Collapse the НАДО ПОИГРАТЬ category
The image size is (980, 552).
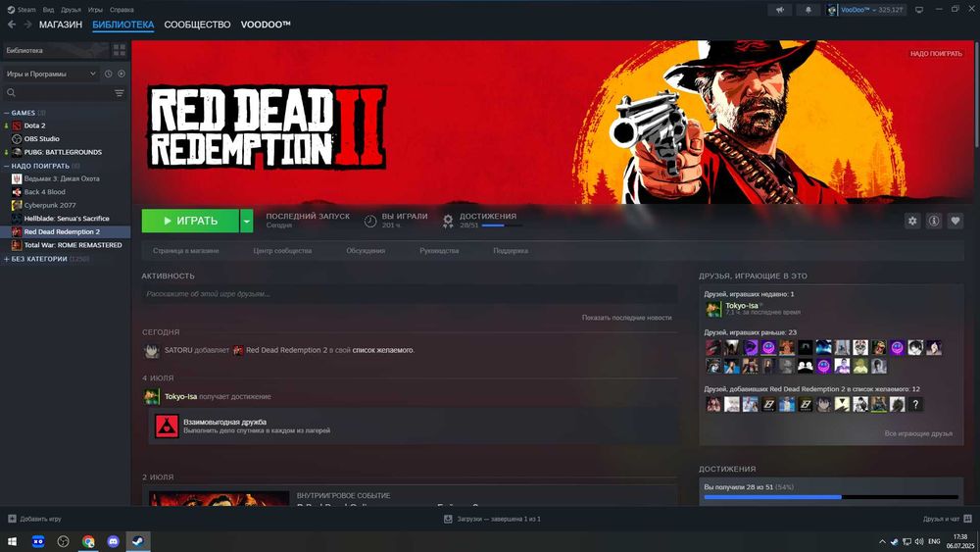point(7,167)
